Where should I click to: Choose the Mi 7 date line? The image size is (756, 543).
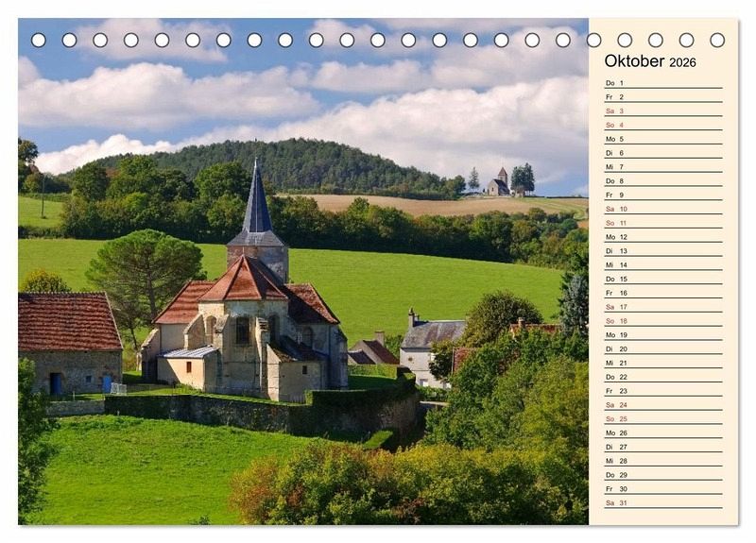pyautogui.click(x=662, y=167)
